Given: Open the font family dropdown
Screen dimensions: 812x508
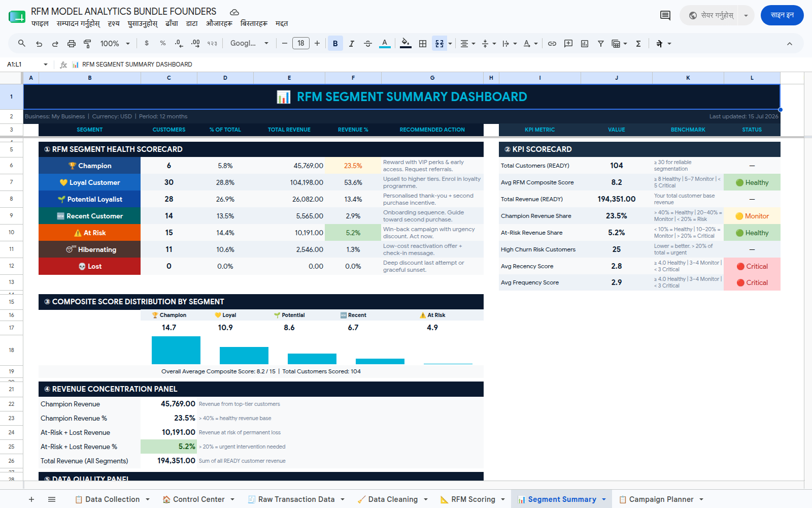Looking at the screenshot, I should point(249,44).
